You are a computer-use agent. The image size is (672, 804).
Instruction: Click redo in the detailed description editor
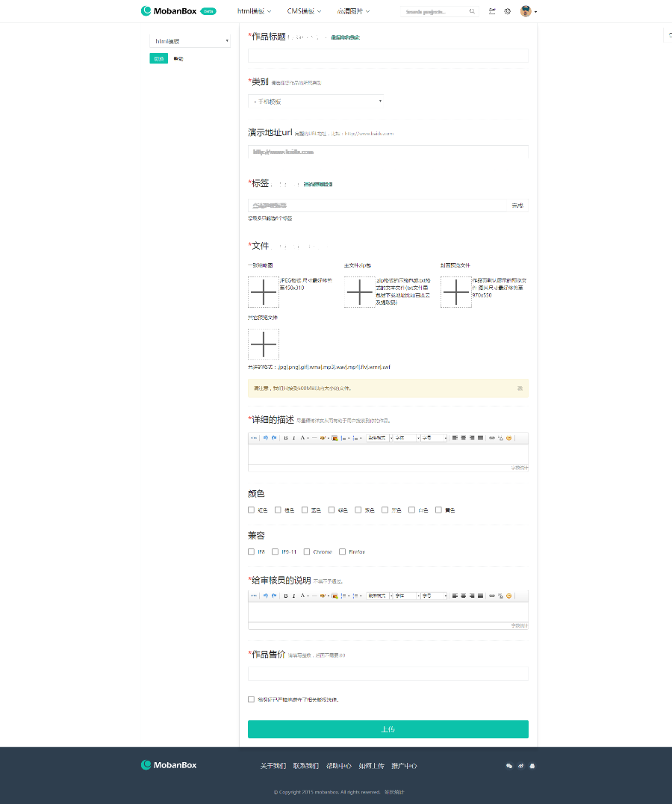(x=274, y=438)
